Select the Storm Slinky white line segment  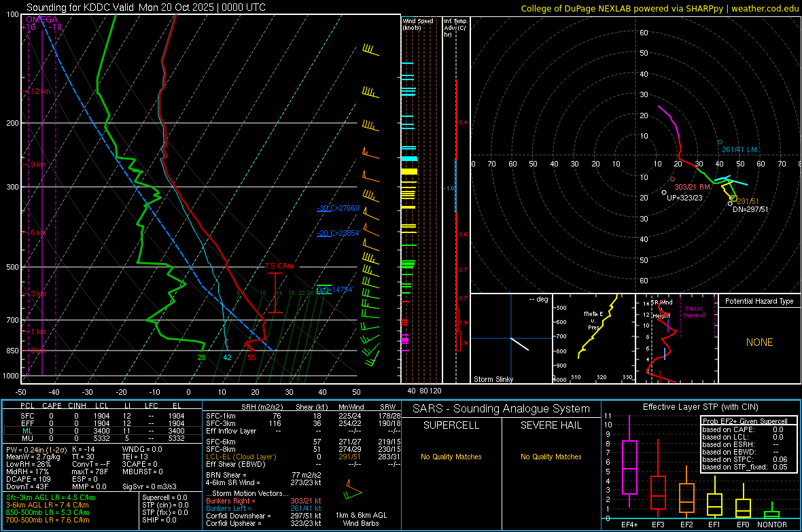point(519,343)
